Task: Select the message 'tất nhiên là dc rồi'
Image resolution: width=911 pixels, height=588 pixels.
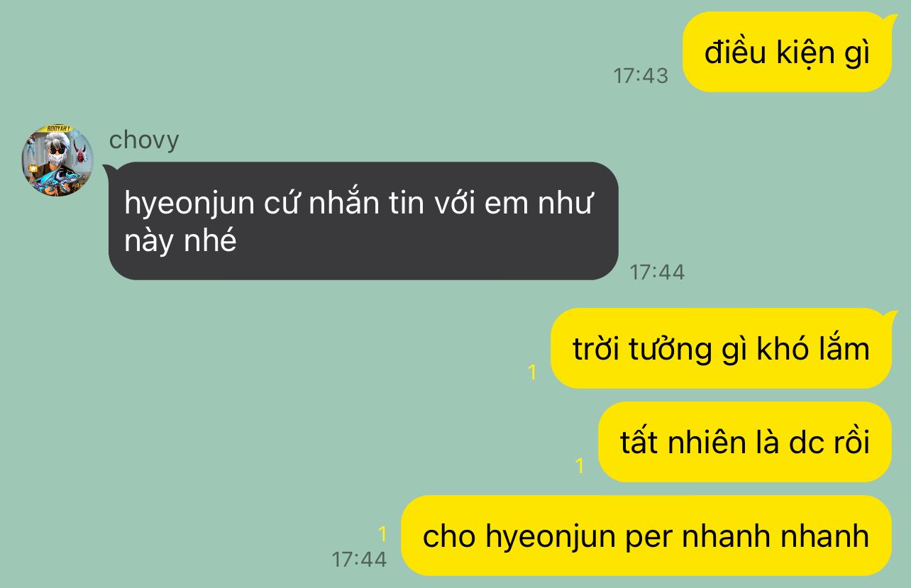Action: (x=745, y=442)
